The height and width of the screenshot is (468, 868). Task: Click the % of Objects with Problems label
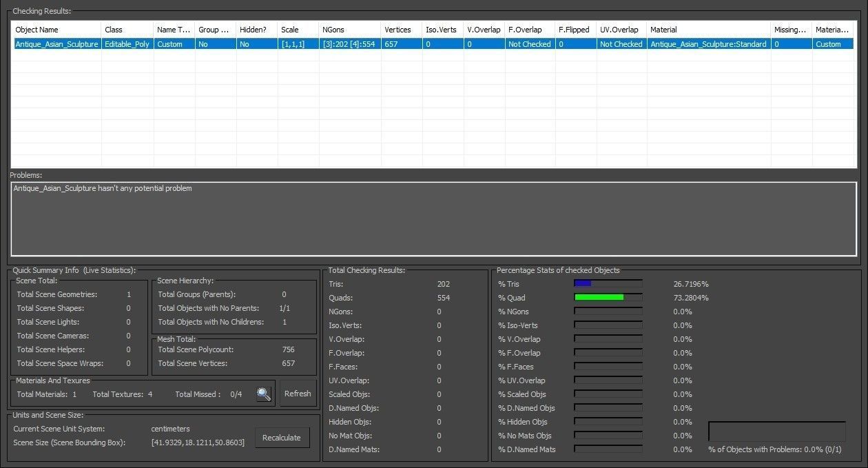click(x=775, y=449)
